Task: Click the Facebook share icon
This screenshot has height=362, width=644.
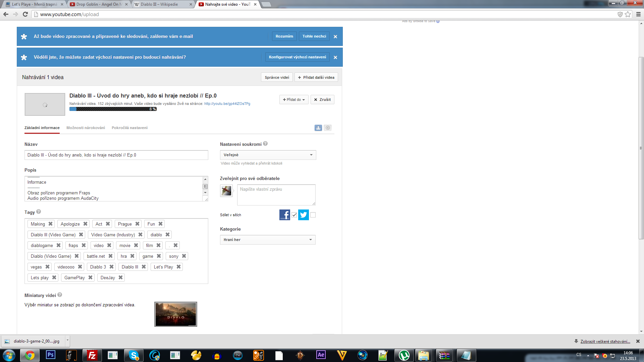Action: pyautogui.click(x=284, y=215)
